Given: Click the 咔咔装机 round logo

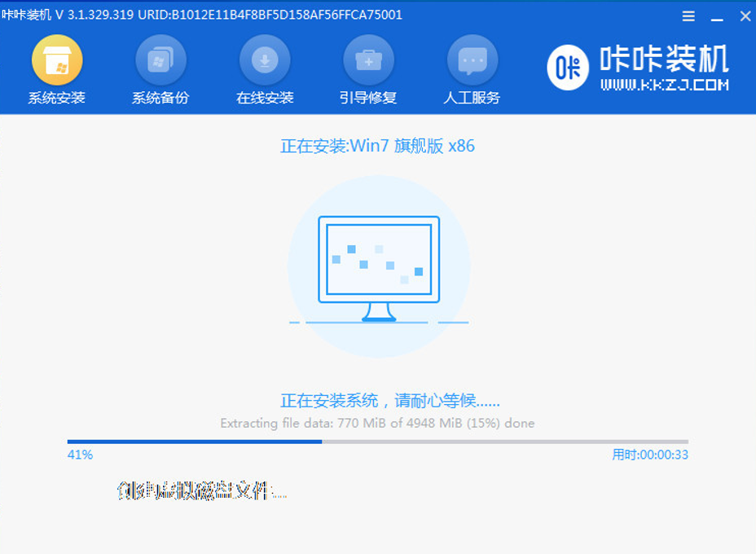Looking at the screenshot, I should pos(568,68).
